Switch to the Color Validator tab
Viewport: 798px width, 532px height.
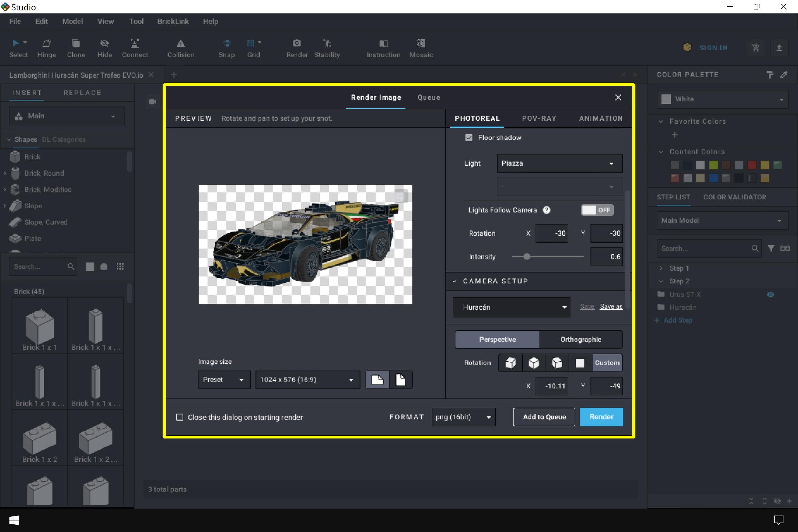pos(734,197)
